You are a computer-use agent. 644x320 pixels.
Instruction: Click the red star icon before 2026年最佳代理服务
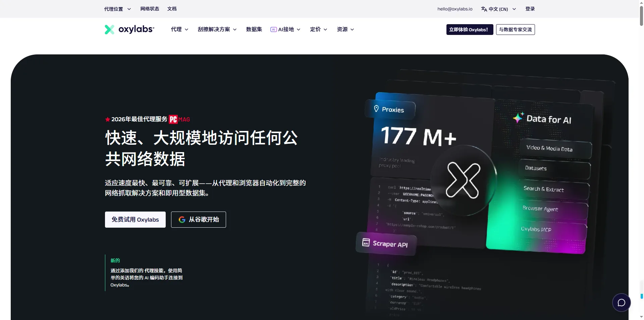pos(107,119)
